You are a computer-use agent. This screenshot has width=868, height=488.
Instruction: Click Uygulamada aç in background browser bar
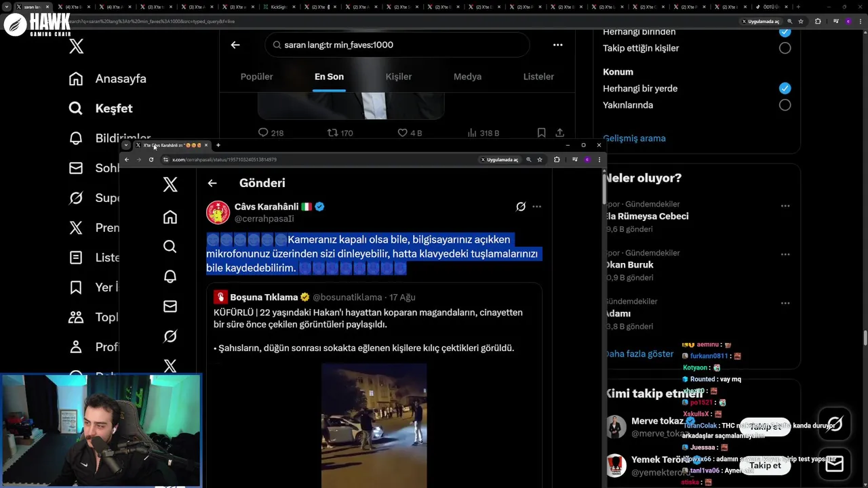(x=761, y=22)
